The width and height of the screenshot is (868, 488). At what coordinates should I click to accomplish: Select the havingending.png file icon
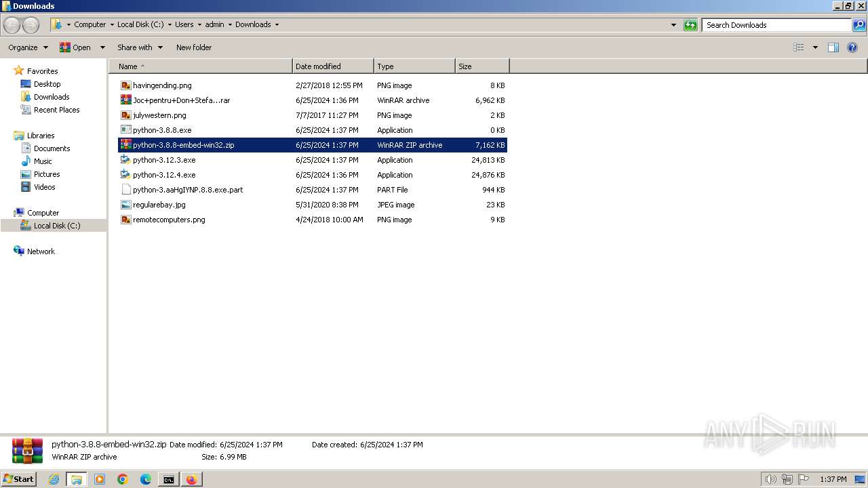click(x=125, y=85)
